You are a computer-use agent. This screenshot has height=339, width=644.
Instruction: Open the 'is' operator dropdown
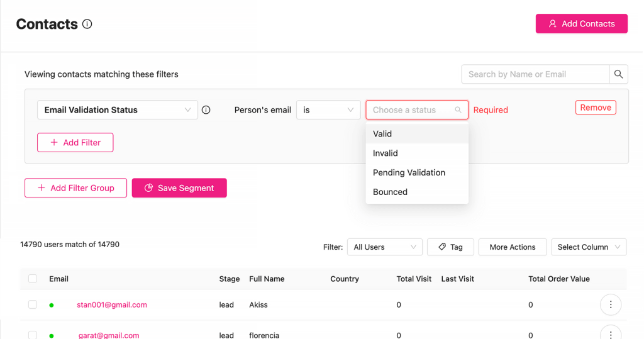[328, 110]
